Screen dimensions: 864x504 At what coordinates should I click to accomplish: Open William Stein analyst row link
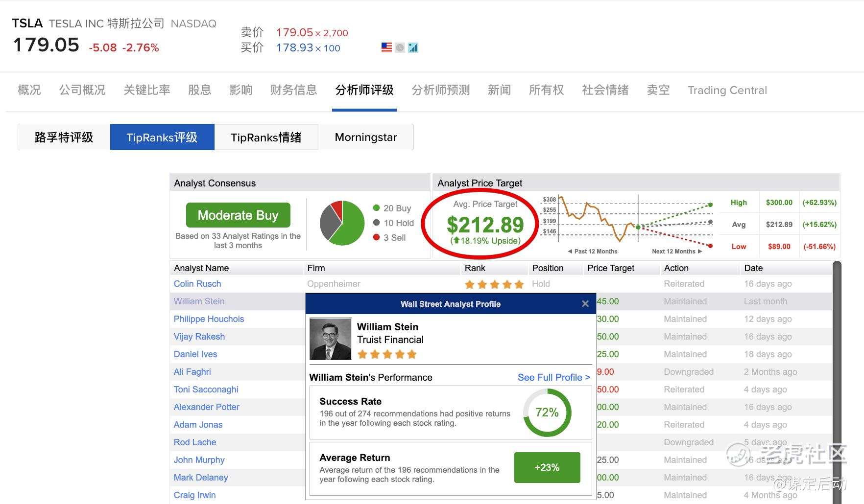[199, 301]
